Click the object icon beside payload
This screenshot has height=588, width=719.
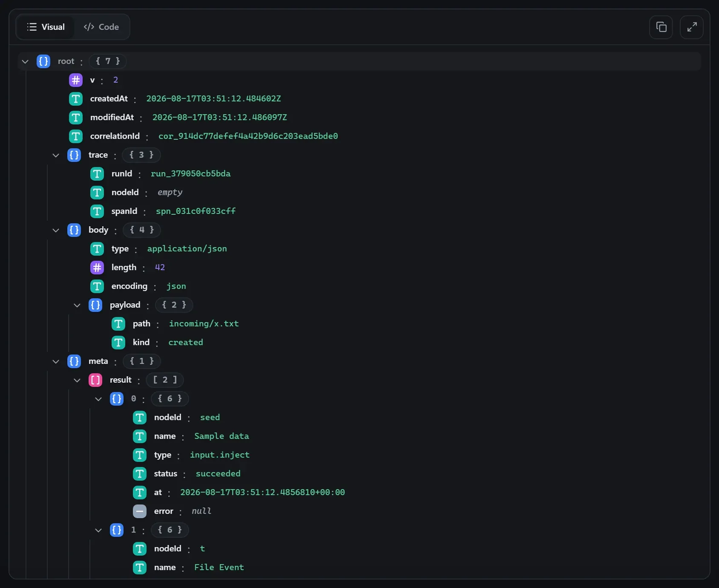(95, 305)
